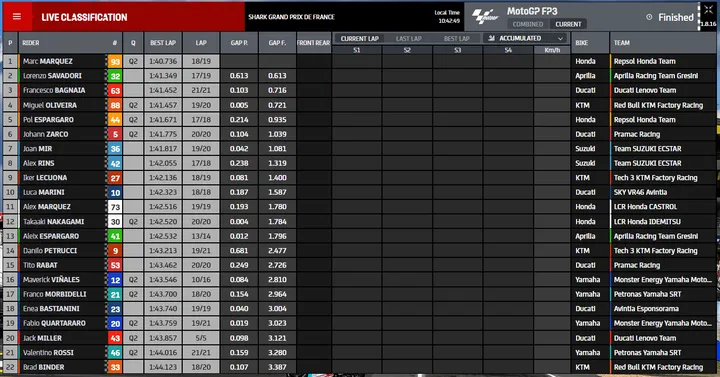720x377 pixels.
Task: Select rider Fabio QUARTARARO
Action: pyautogui.click(x=54, y=323)
